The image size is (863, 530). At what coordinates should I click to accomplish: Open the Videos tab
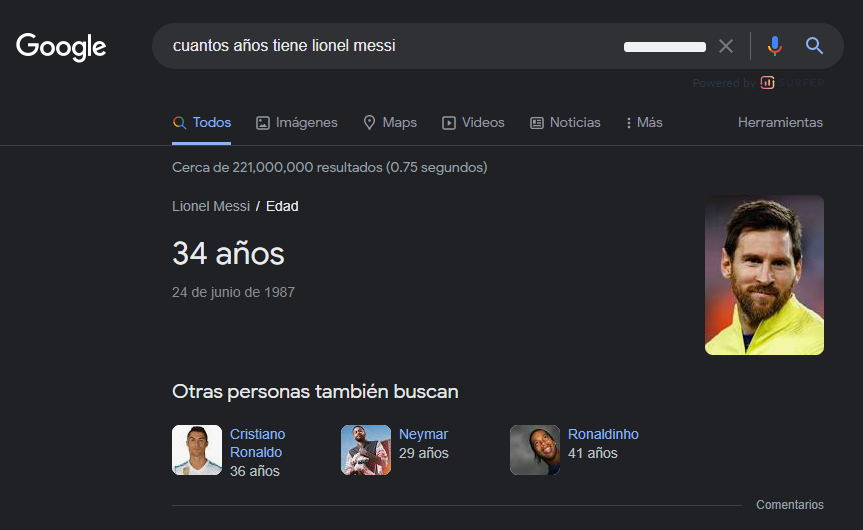click(473, 122)
